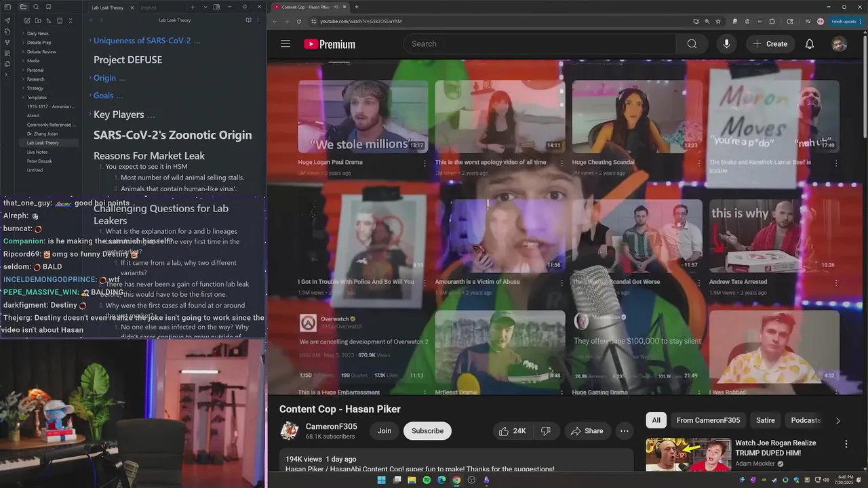Screen dimensions: 868x488
Task: Select the Podcasts filter chip
Action: click(x=806, y=420)
